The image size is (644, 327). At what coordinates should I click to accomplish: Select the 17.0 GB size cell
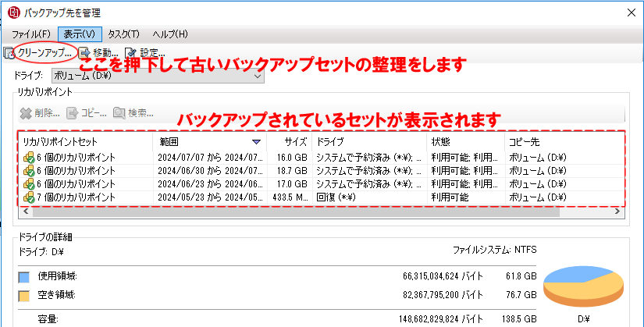pos(292,184)
